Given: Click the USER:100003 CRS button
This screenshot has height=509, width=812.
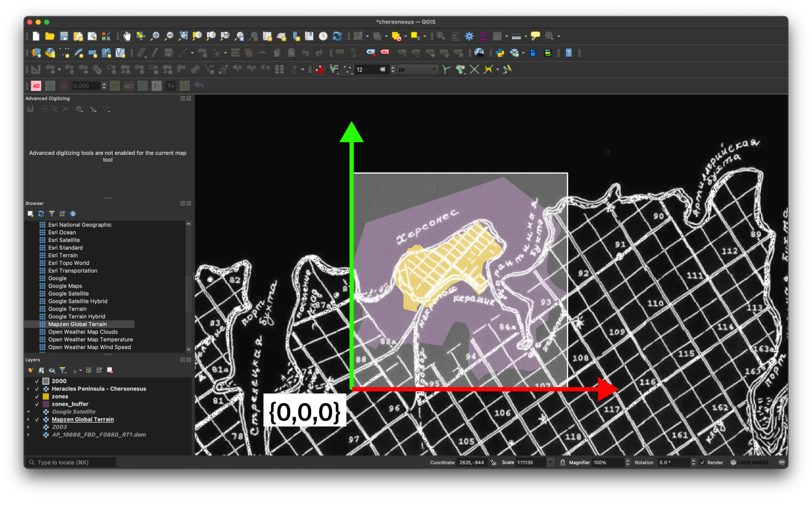Looking at the screenshot, I should click(x=749, y=462).
